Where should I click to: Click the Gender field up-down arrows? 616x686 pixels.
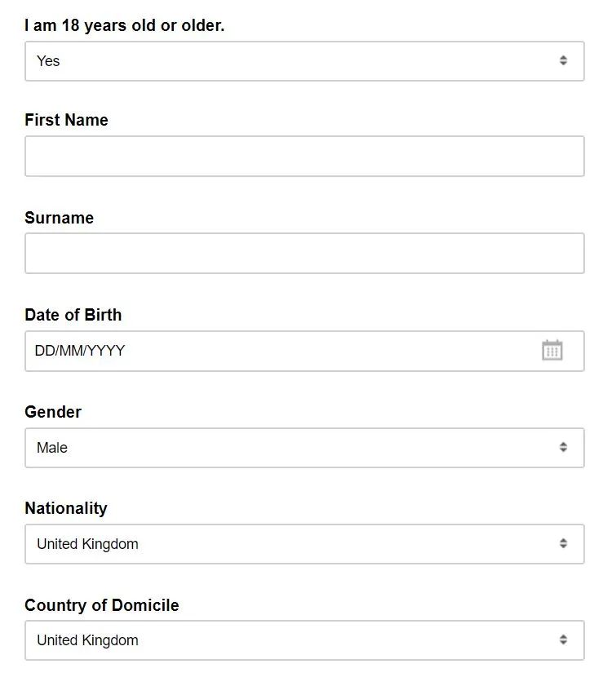click(563, 447)
